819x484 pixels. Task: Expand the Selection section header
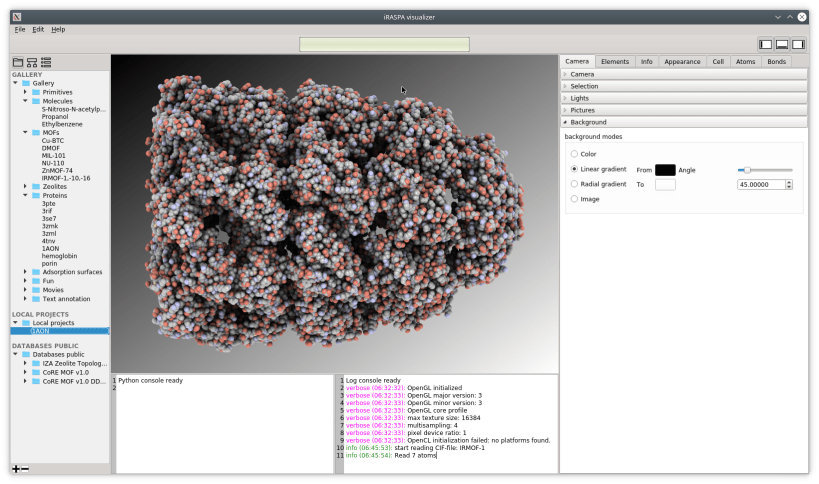click(684, 86)
